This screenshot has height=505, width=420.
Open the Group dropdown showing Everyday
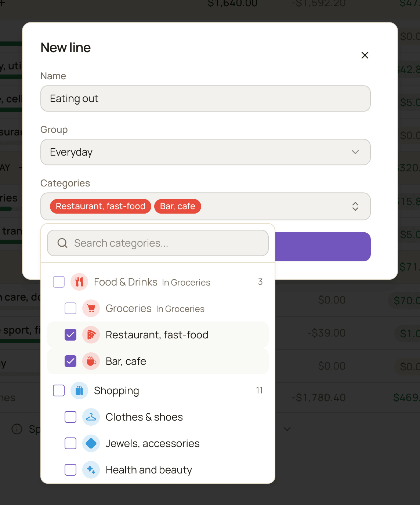point(205,152)
